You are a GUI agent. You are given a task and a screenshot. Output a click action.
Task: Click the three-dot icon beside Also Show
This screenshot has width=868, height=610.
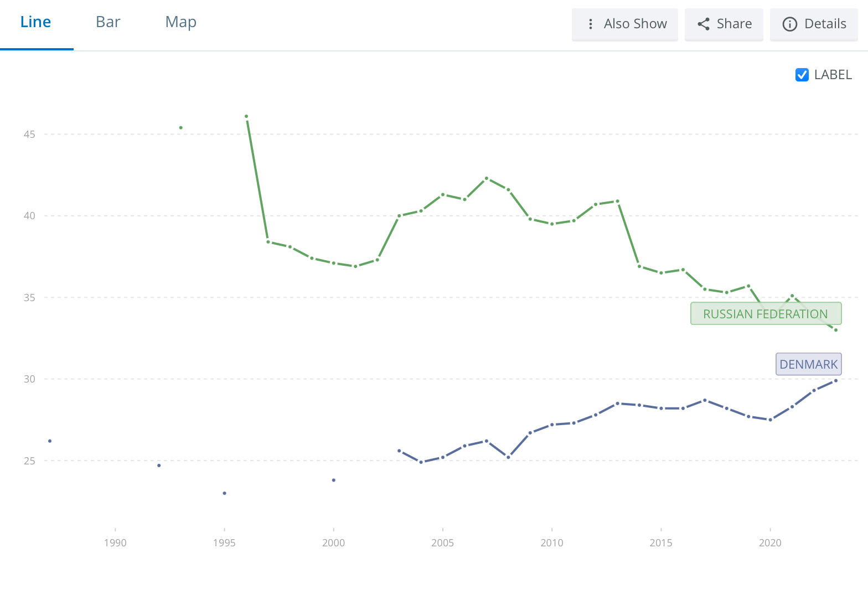pos(591,24)
